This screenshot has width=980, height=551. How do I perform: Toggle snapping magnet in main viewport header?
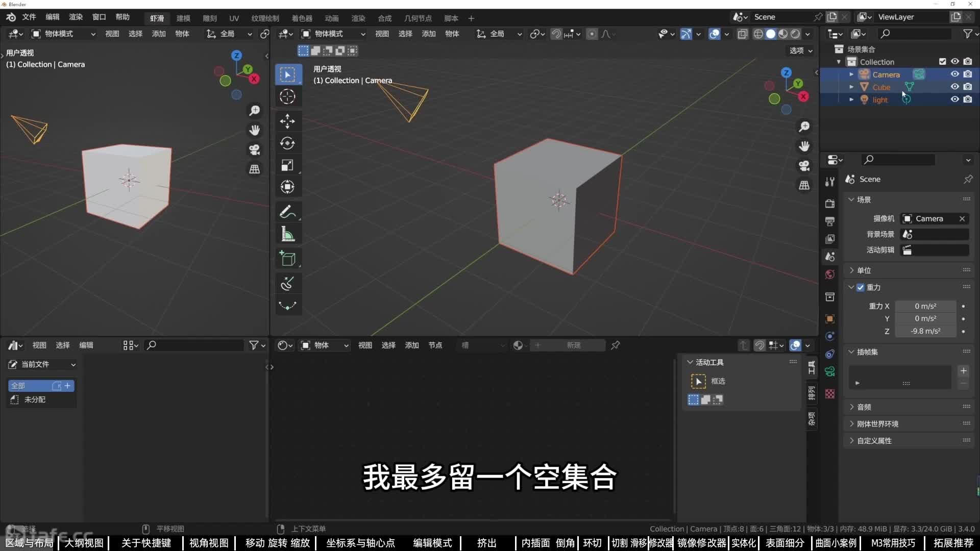click(556, 34)
